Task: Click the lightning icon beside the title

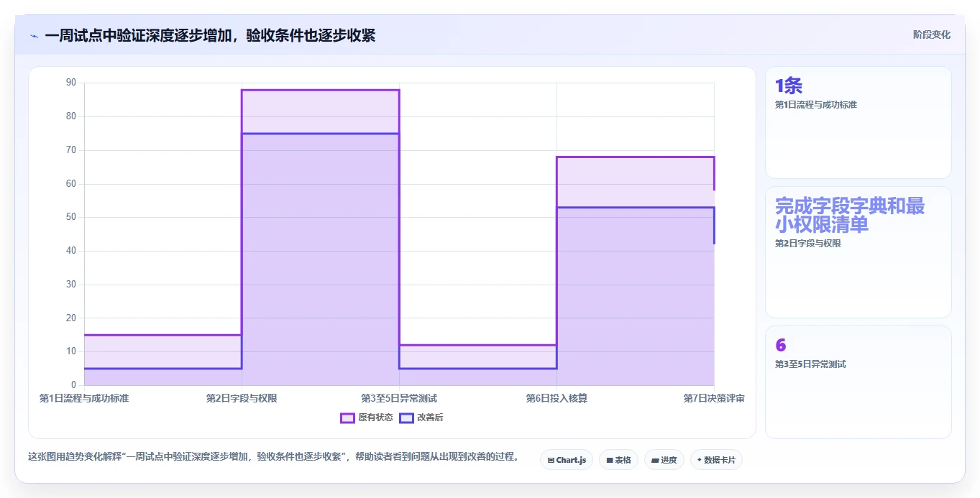Action: (35, 36)
